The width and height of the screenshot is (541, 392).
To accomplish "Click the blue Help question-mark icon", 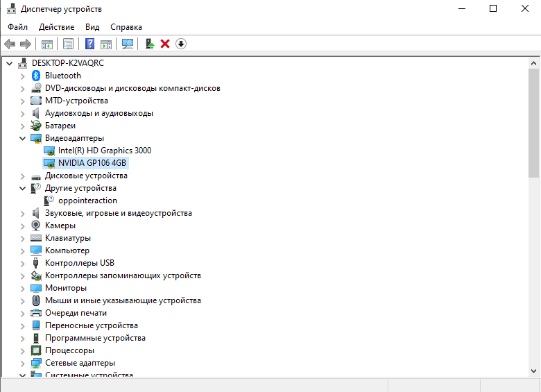I will click(89, 44).
